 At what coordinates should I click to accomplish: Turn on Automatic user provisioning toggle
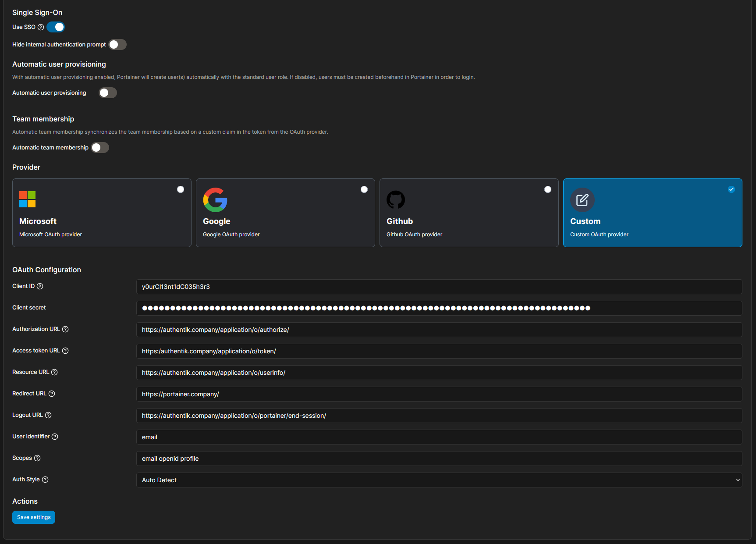click(x=107, y=93)
